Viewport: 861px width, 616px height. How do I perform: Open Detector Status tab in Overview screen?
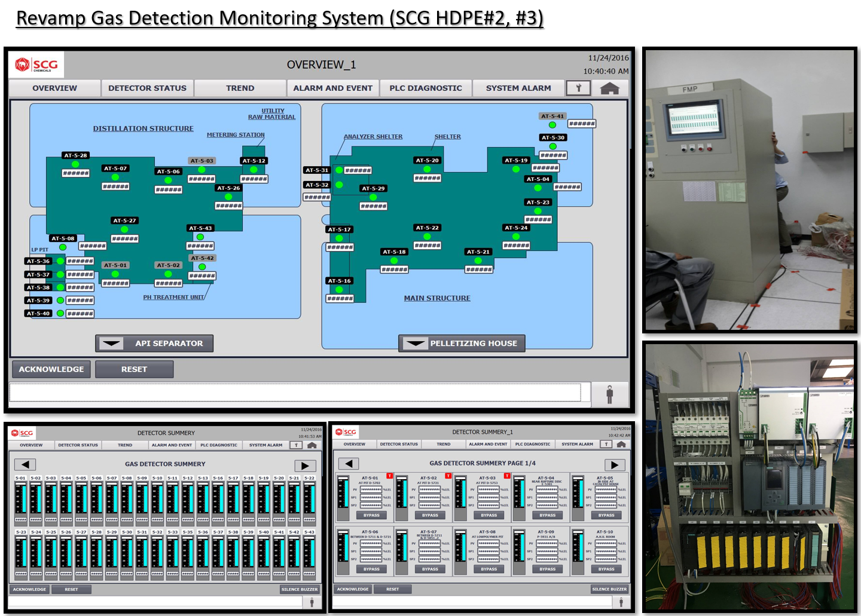[x=147, y=88]
